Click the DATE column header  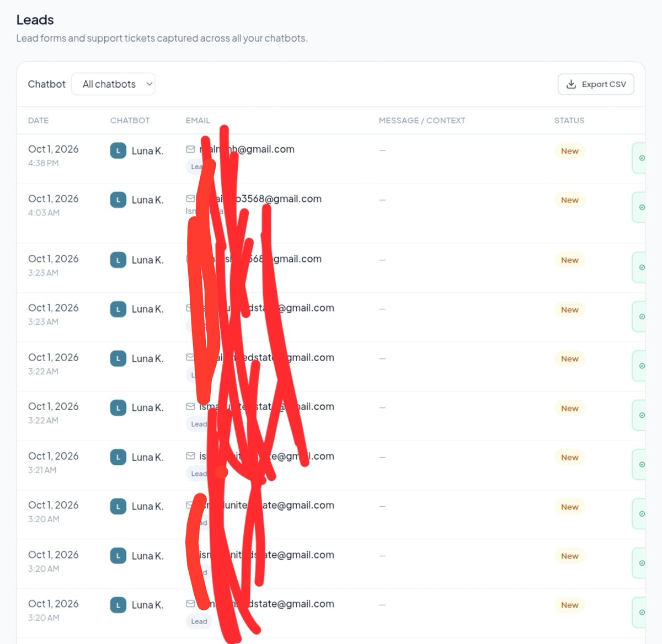[38, 120]
